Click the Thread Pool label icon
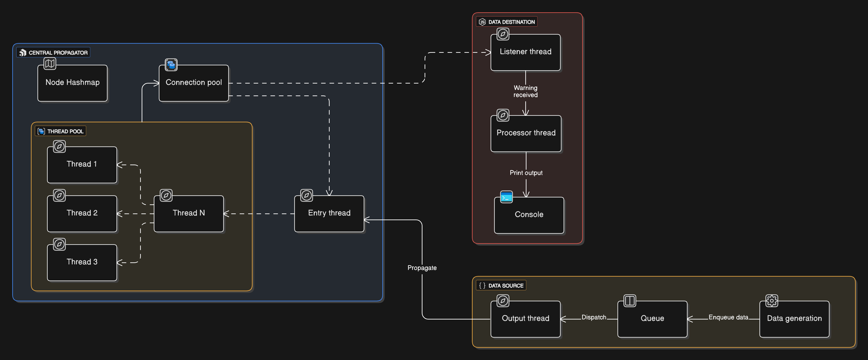This screenshot has width=868, height=360. click(41, 131)
